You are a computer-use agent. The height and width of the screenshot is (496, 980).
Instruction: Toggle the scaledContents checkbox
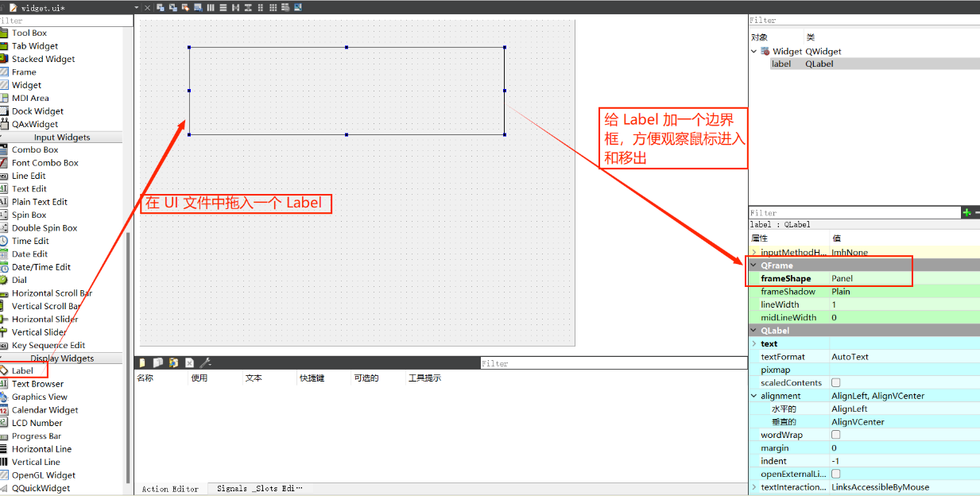835,382
